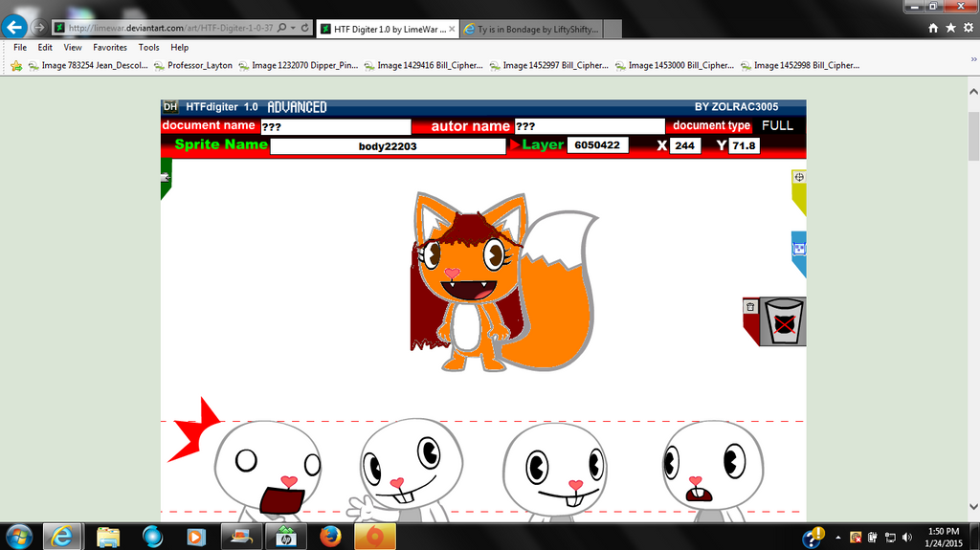Viewport: 980px width, 550px height.
Task: Open Image 1452998 Bill_Cipher bookmark
Action: point(800,65)
